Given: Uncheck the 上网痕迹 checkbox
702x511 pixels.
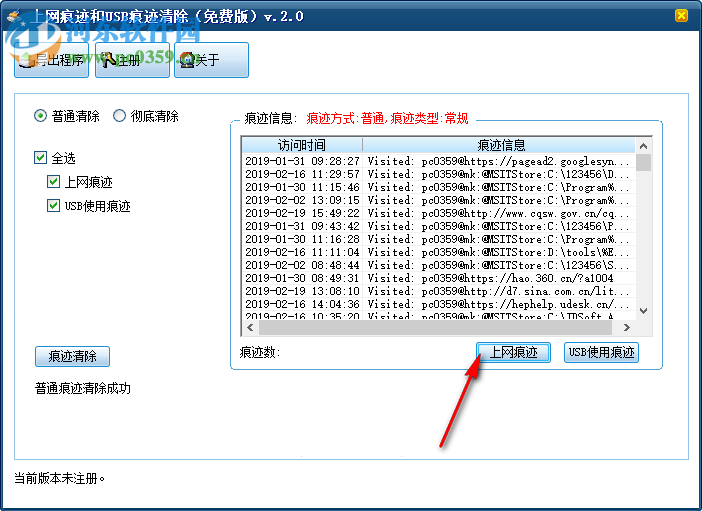Looking at the screenshot, I should pyautogui.click(x=53, y=182).
